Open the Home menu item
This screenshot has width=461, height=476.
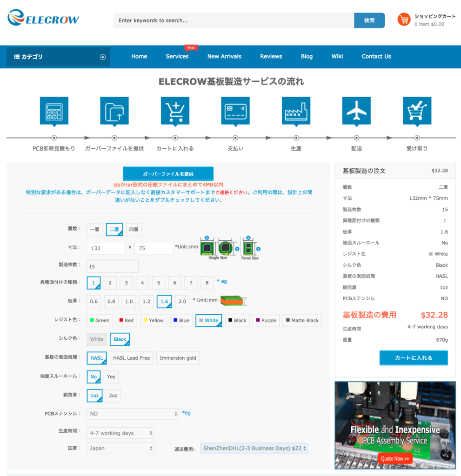[x=139, y=56]
